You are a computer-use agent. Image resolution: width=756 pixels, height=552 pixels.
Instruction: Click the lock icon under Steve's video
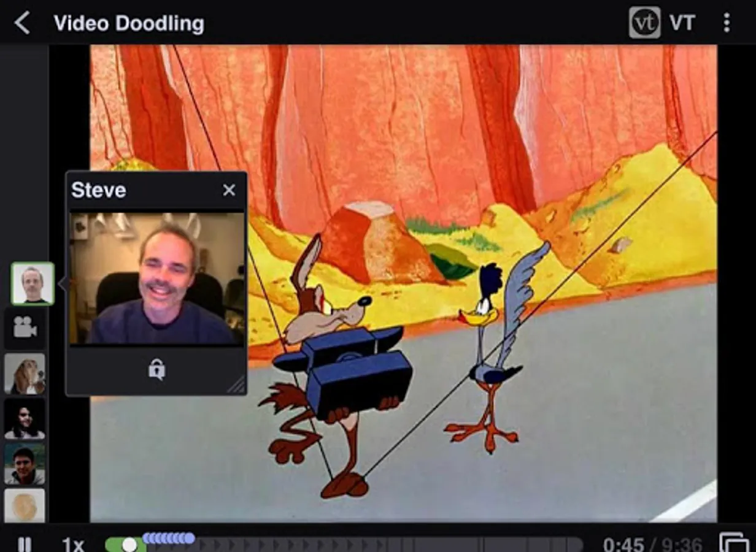pyautogui.click(x=156, y=369)
